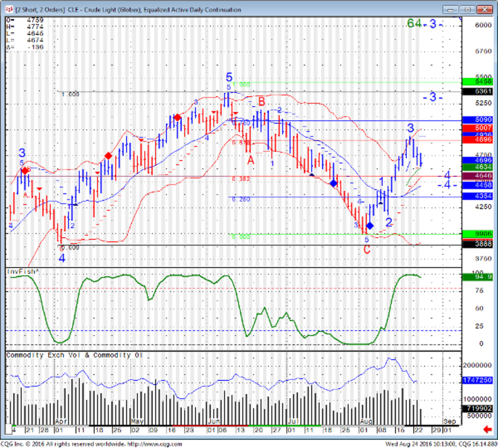Click the CQG application icon in title bar
The image size is (498, 448).
coord(9,10)
